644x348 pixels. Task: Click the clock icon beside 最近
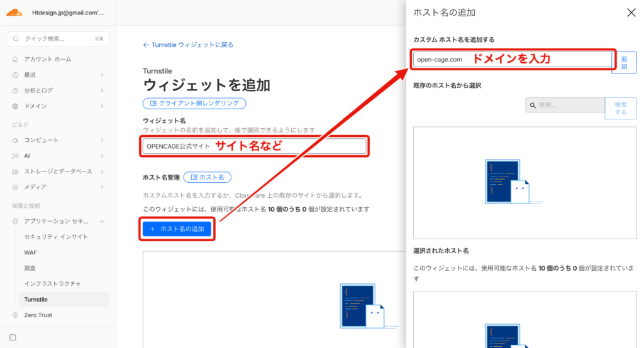coord(15,75)
